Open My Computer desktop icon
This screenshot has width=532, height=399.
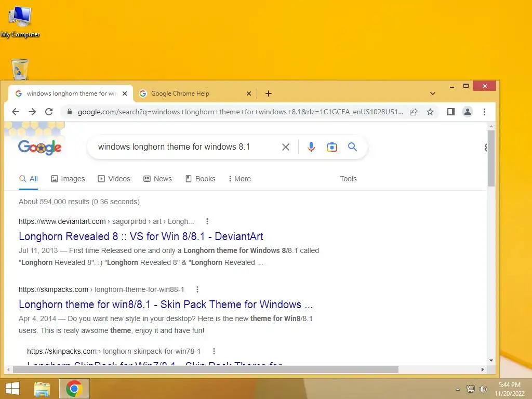pos(20,21)
